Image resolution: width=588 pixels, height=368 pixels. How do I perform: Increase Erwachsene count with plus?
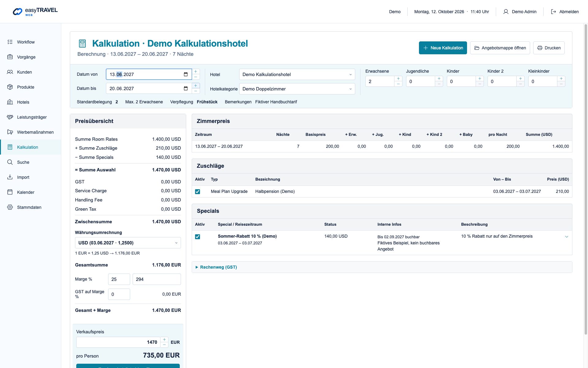pyautogui.click(x=398, y=79)
